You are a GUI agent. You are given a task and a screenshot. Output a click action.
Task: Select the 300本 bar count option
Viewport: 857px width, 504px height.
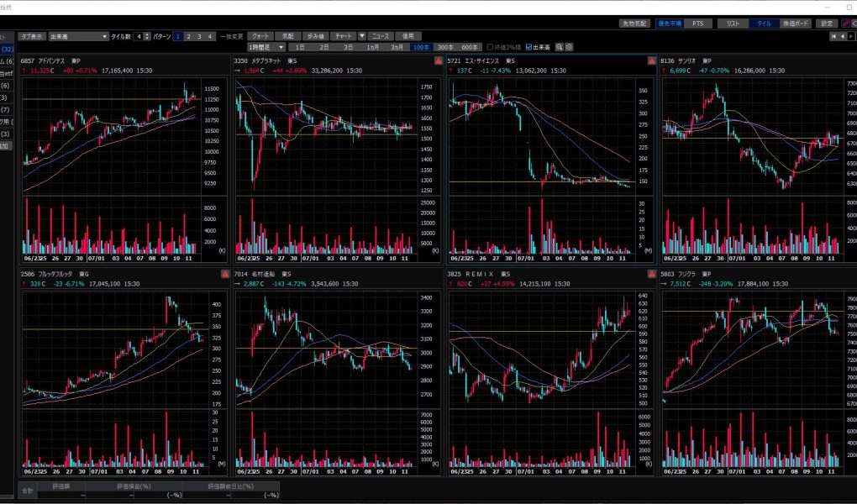click(444, 47)
